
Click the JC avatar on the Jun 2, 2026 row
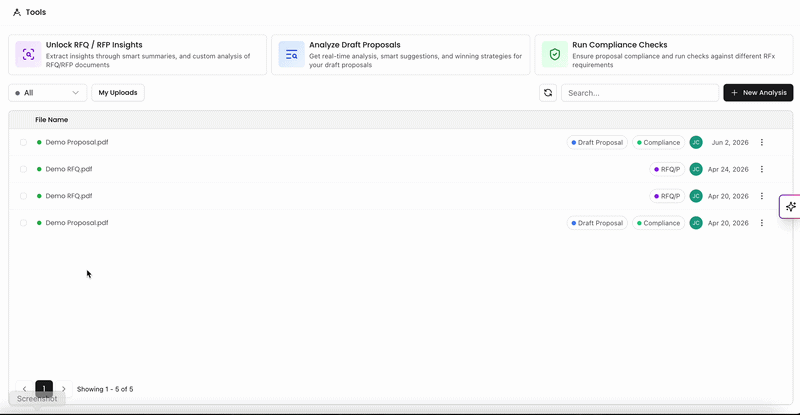point(696,142)
